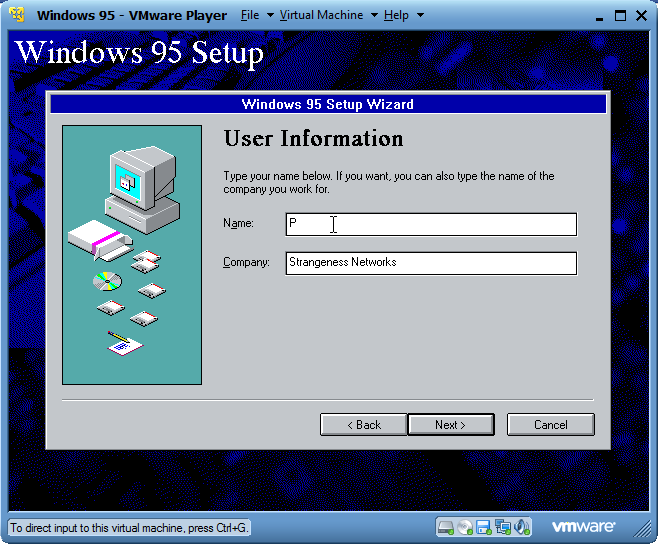Go back with the Back button
Screen dimensions: 658x544
pyautogui.click(x=363, y=425)
